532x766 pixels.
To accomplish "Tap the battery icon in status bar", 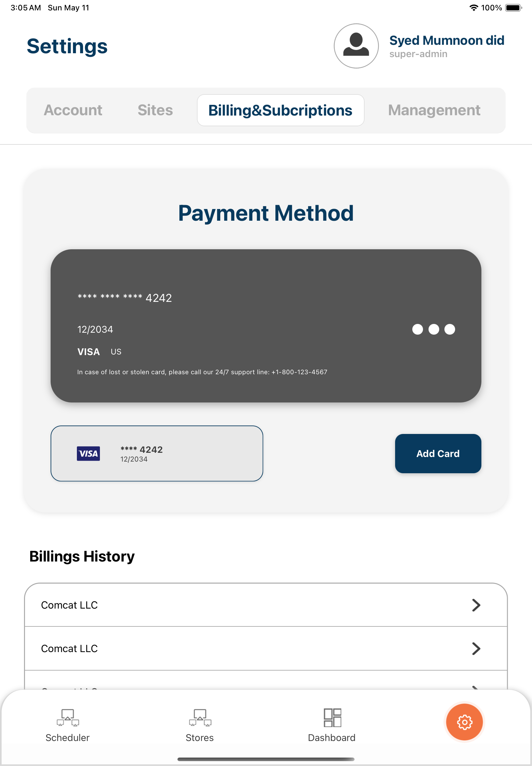I will (x=513, y=8).
